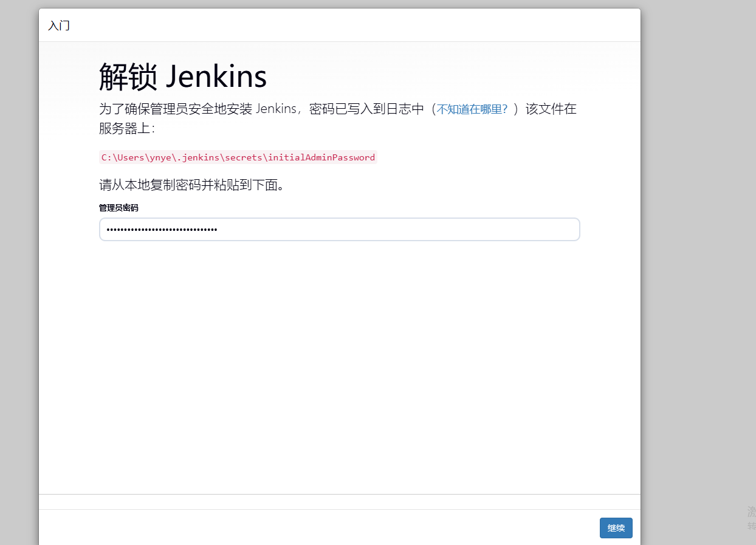Click the 继续 button
Screen dimensions: 756x545
pos(616,528)
